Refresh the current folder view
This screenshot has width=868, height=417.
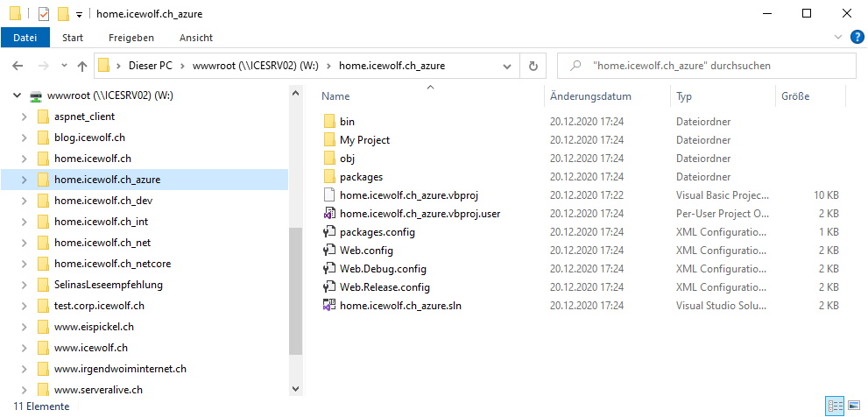tap(533, 66)
